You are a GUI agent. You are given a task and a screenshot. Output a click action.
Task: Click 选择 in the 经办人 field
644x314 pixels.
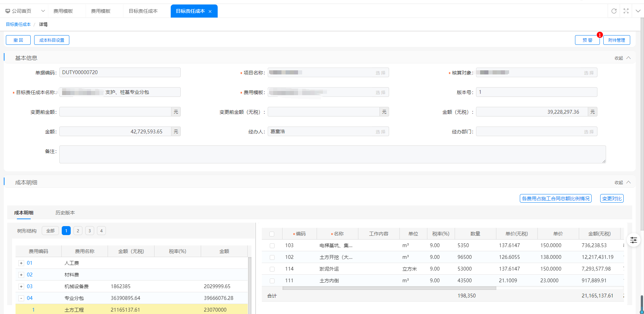click(x=380, y=132)
